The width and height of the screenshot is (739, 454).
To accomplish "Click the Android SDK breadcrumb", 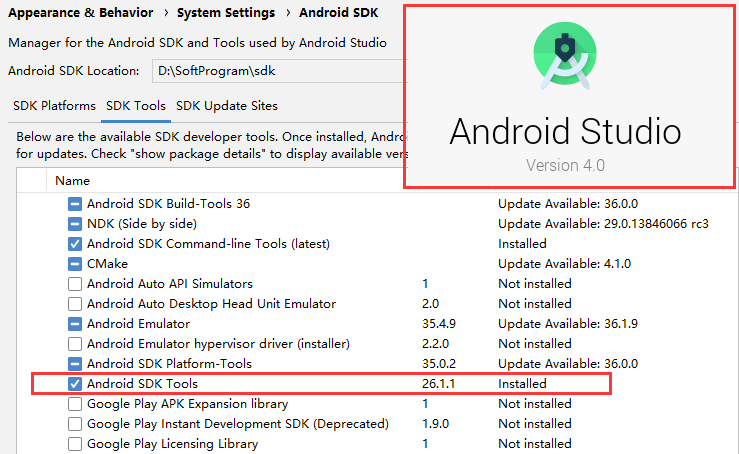I will click(x=338, y=13).
